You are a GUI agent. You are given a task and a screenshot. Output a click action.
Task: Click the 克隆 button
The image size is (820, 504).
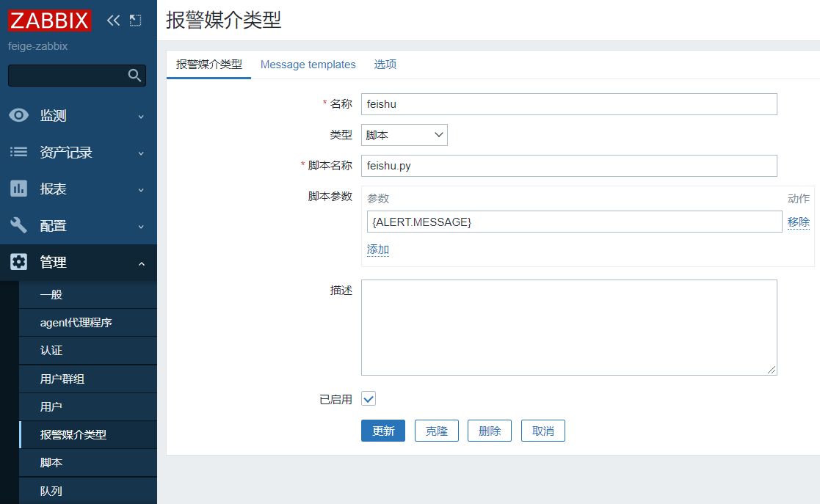click(437, 431)
